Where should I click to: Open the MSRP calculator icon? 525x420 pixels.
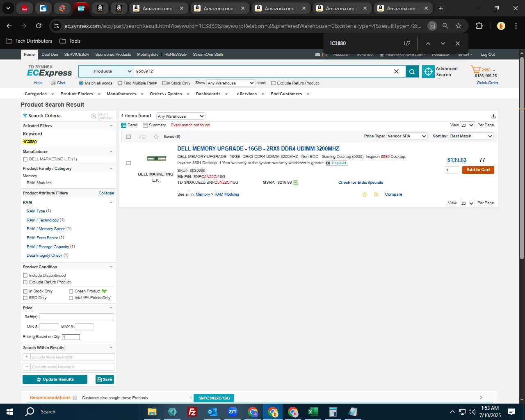(x=296, y=183)
